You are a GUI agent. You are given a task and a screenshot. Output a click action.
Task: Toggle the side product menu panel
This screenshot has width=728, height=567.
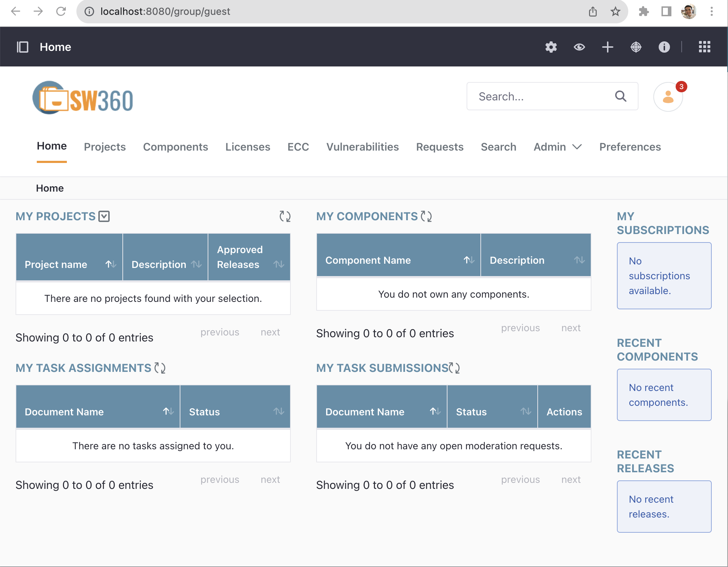(23, 47)
